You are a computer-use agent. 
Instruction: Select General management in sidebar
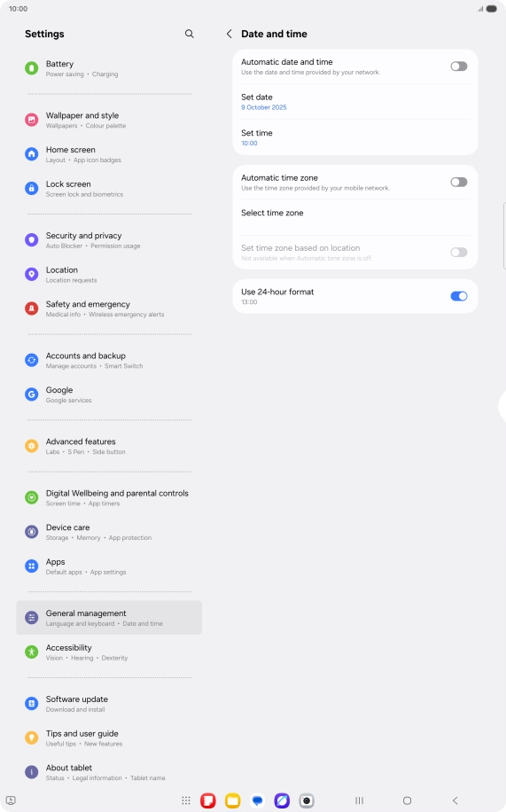(x=109, y=618)
